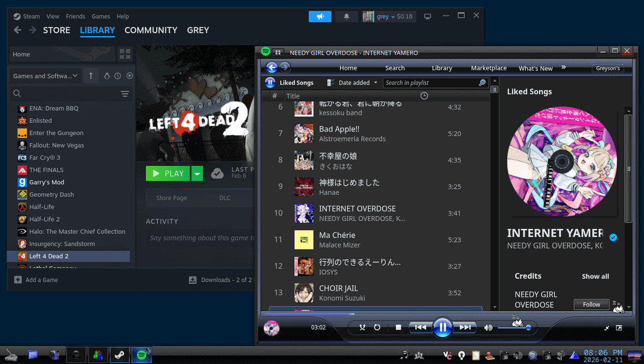This screenshot has height=364, width=644.
Task: Open the Search tab in music player
Action: point(395,68)
